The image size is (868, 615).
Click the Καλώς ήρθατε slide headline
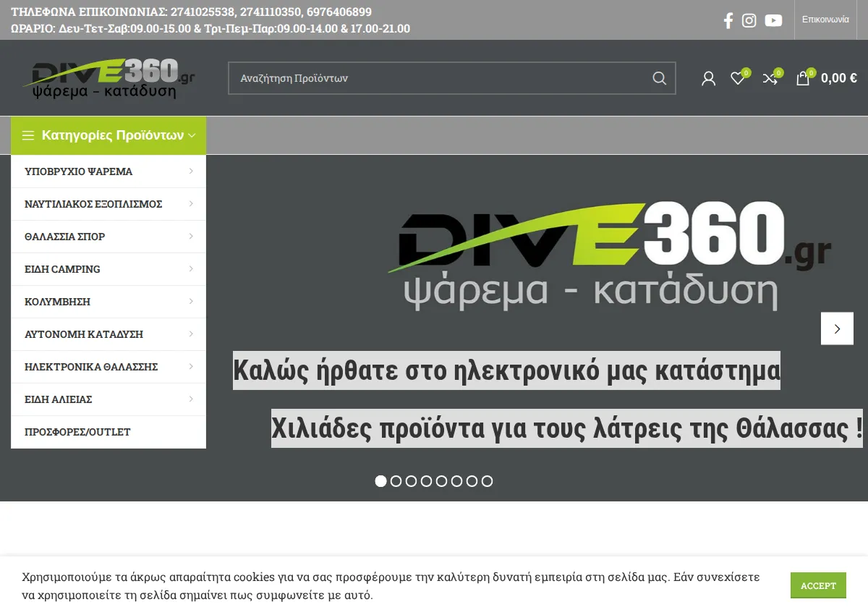tap(506, 370)
